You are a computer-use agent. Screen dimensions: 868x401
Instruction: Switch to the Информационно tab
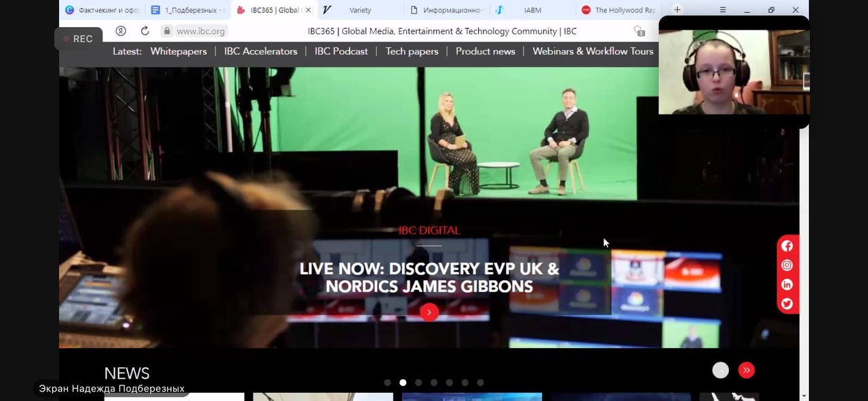point(448,10)
